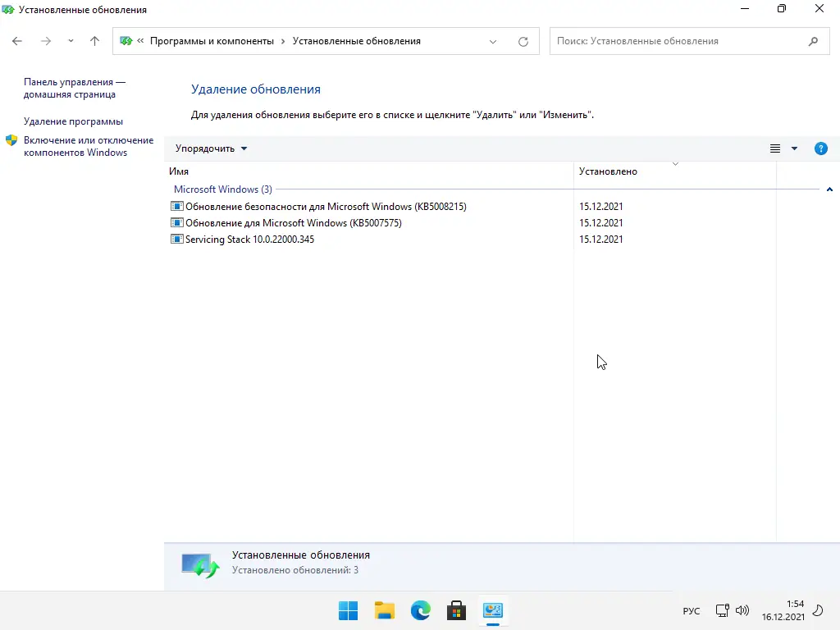Viewport: 840px width, 630px height.
Task: Minimize the Установленные обновления window
Action: [745, 8]
